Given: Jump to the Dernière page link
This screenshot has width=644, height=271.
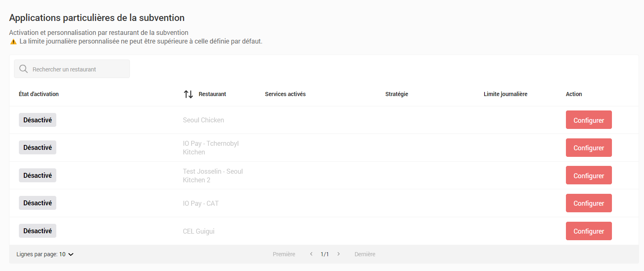Looking at the screenshot, I should click(x=365, y=254).
